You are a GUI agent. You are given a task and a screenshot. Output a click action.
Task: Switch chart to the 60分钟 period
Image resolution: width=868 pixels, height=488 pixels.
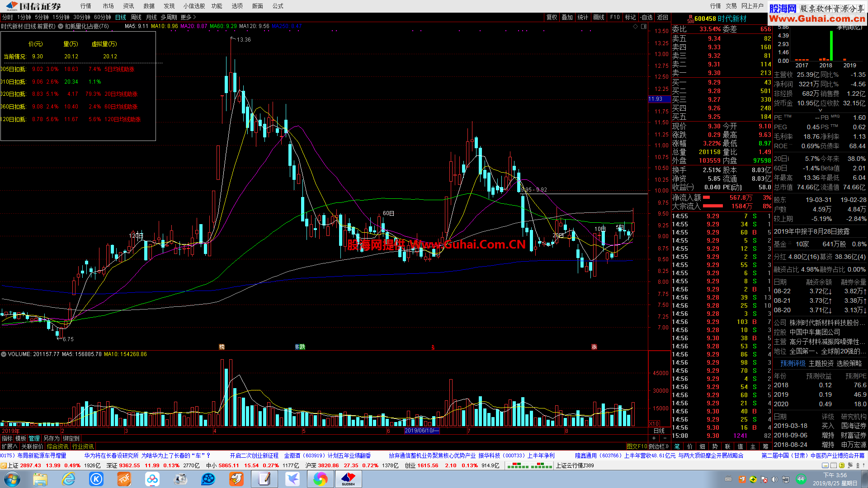coord(103,17)
